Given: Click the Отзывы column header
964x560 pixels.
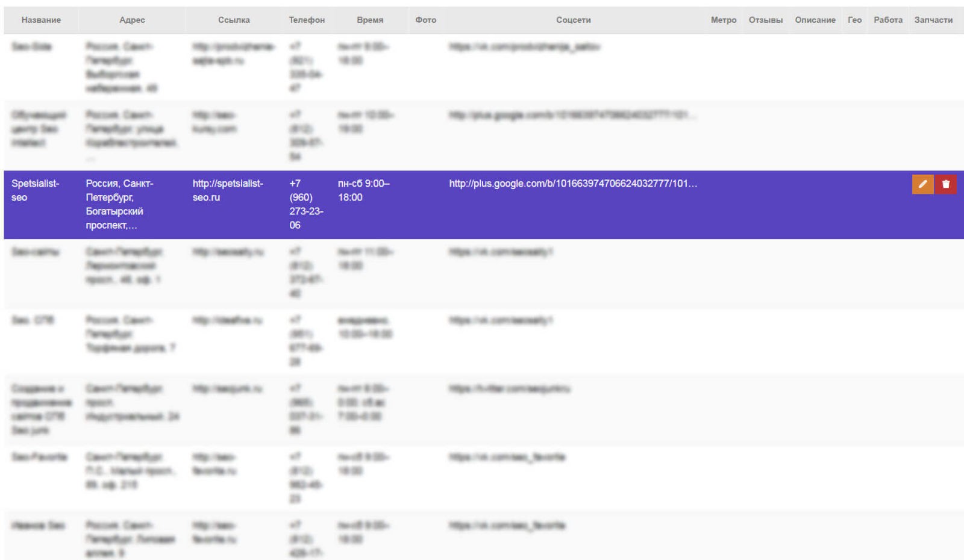Looking at the screenshot, I should (766, 20).
